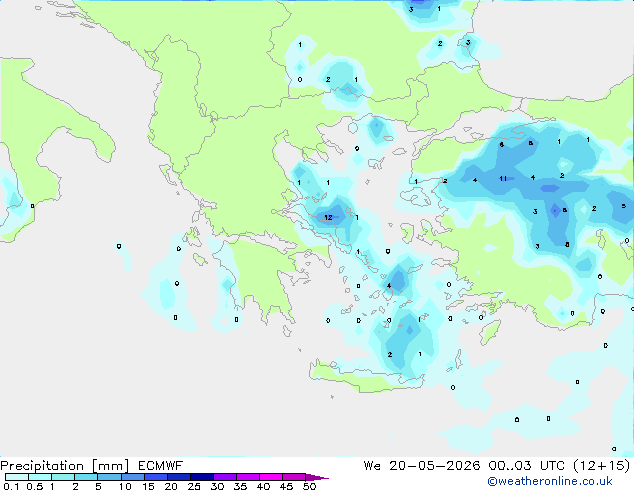Click the '20' legend scale label
The image size is (634, 490).
(171, 486)
